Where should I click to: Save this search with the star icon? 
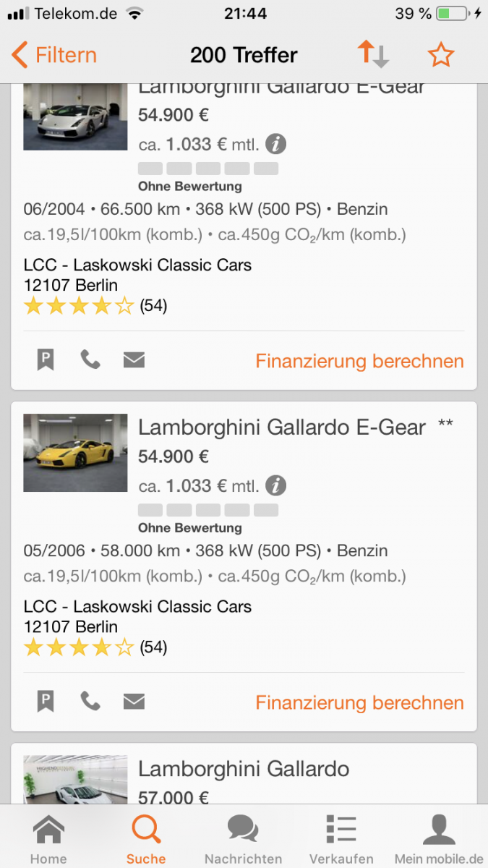(440, 55)
